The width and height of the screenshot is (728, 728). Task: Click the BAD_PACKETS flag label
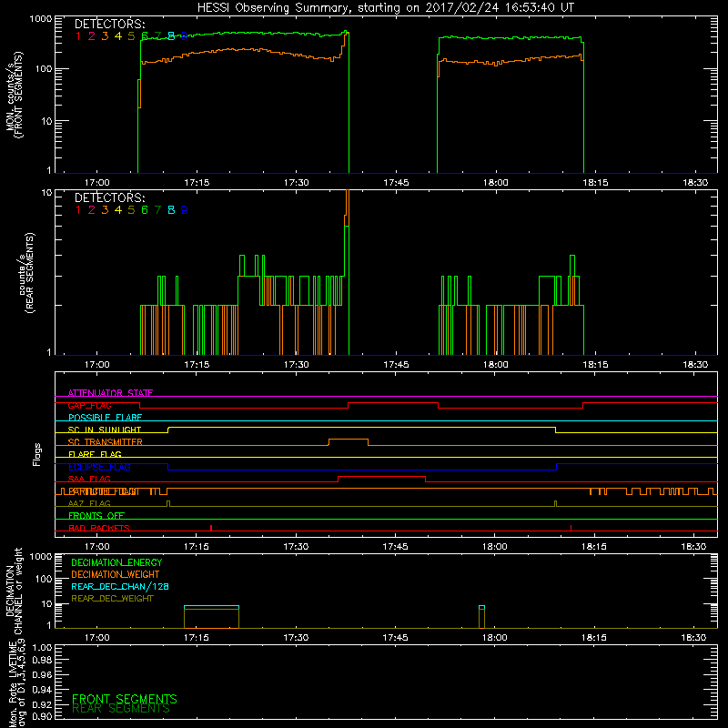pos(99,529)
